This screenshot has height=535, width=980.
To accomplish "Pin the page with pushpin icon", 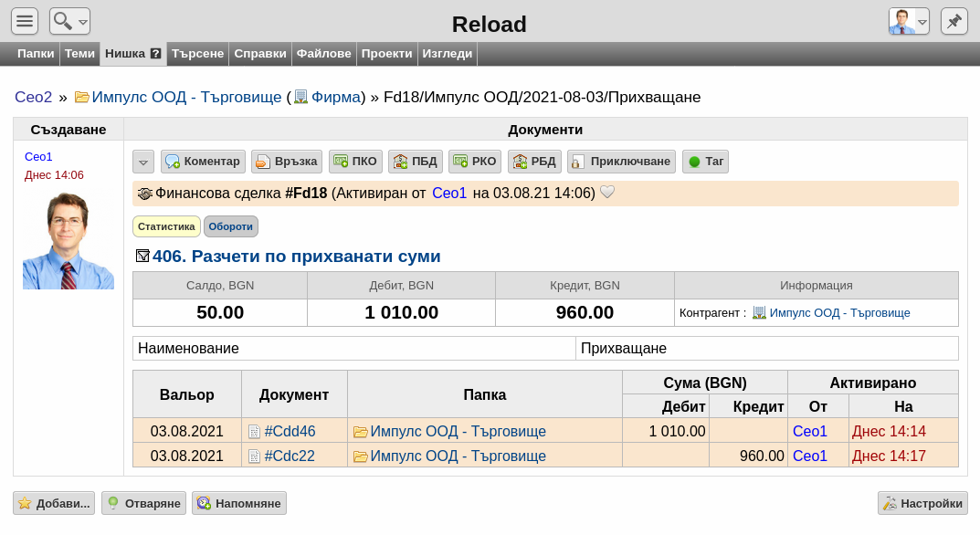I will coord(954,21).
